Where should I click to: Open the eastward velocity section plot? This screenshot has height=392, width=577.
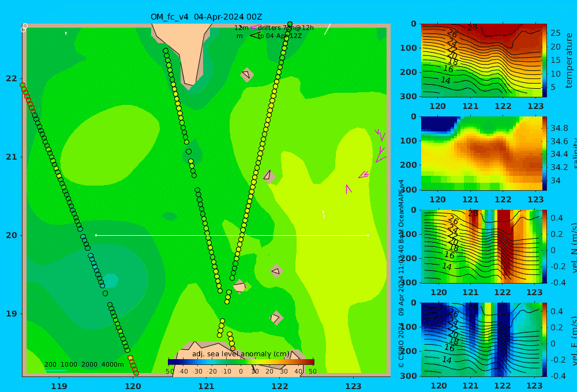(481, 340)
